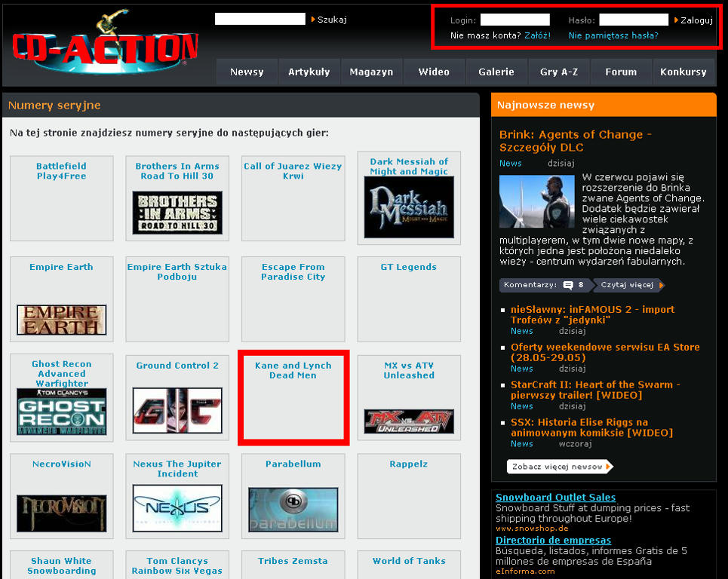The image size is (728, 579).
Task: Open the Gry A-Z menu tab
Action: pos(559,72)
